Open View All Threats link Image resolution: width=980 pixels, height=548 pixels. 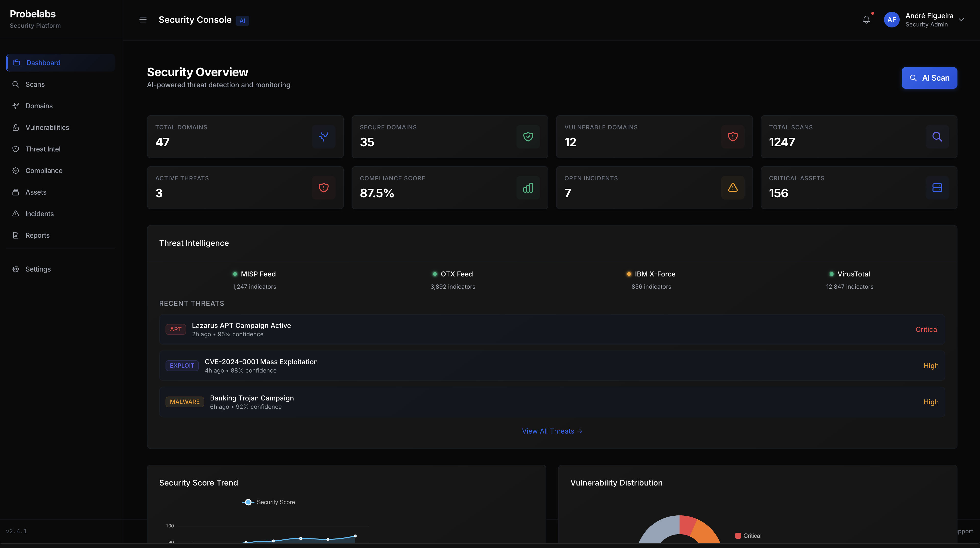pyautogui.click(x=552, y=431)
